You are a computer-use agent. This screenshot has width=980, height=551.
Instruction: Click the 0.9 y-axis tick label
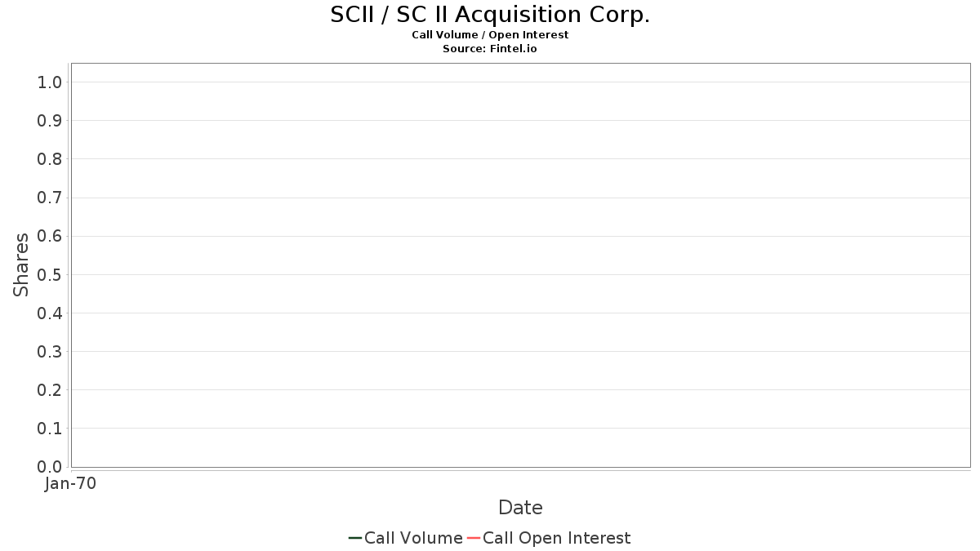pos(50,121)
